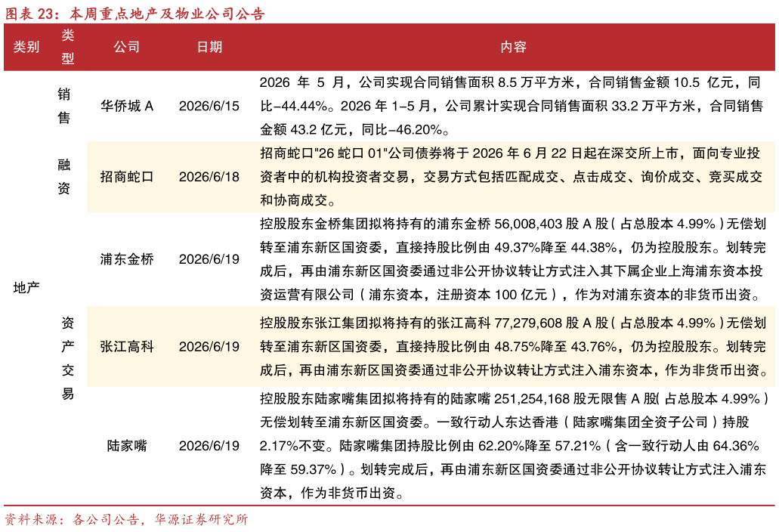779x532 pixels.
Task: Click the 华侨城 A content about 合同销售面积 8.5 万平方米
Action: tap(512, 106)
